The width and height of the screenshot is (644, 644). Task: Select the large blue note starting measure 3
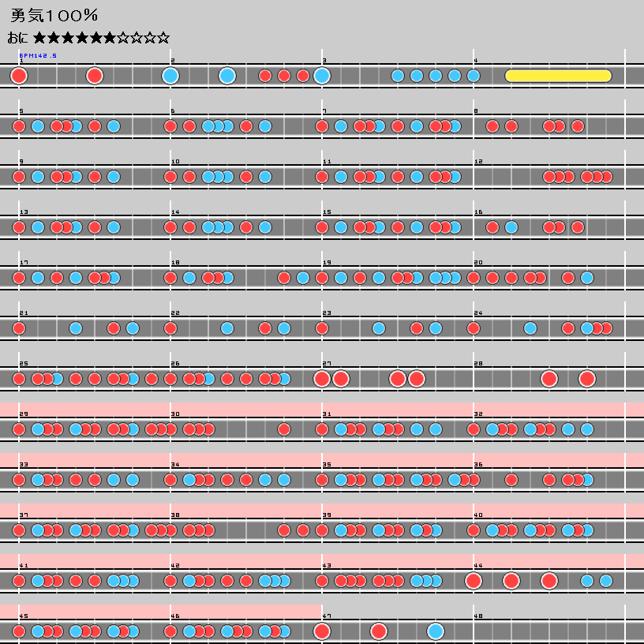[x=321, y=76]
